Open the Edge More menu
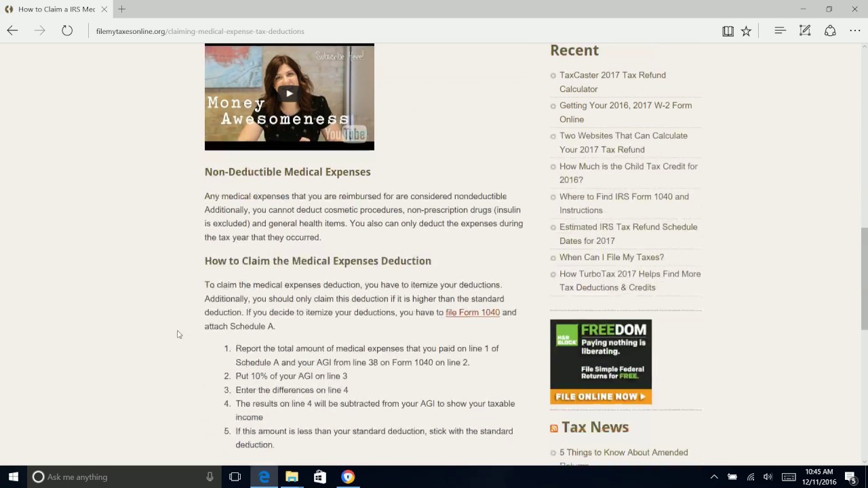Viewport: 868px width, 488px height. tap(854, 30)
